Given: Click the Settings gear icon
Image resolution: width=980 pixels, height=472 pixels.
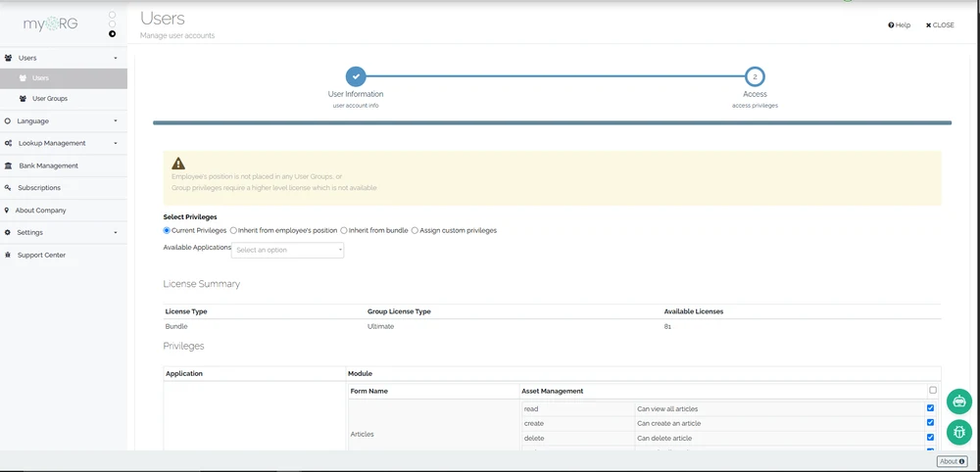Looking at the screenshot, I should tap(8, 232).
